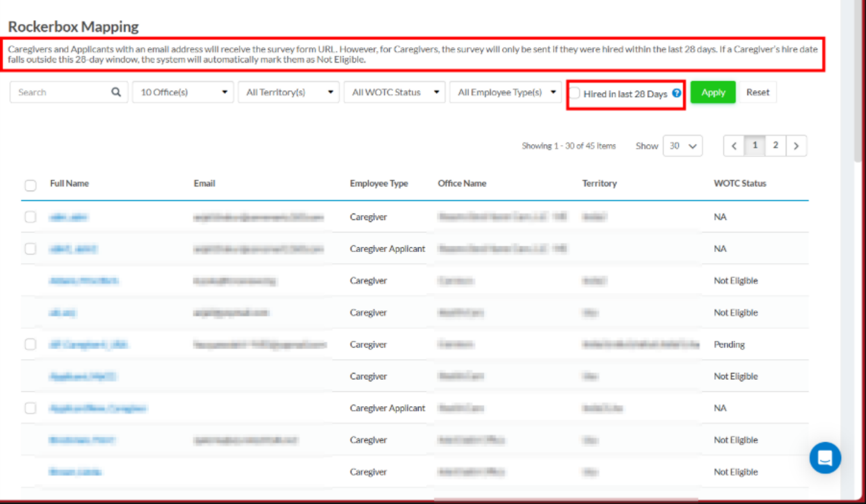Click the search magnifier icon
The width and height of the screenshot is (866, 504).
[x=116, y=92]
